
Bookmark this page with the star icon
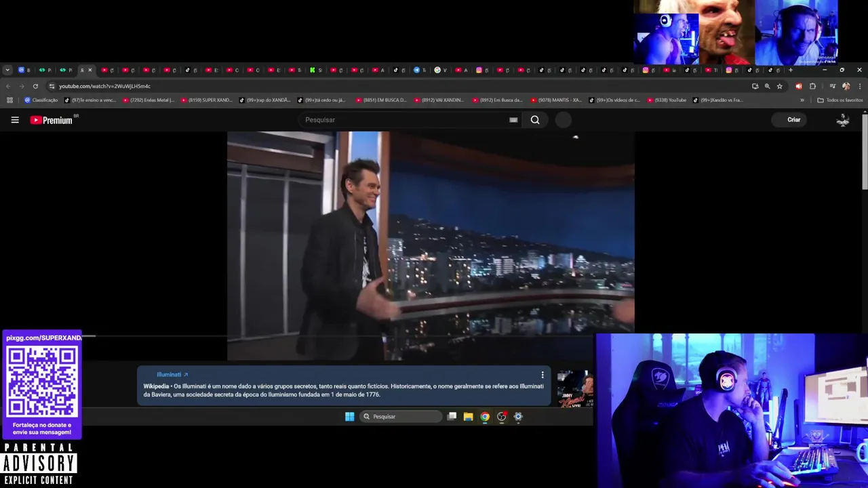click(779, 86)
